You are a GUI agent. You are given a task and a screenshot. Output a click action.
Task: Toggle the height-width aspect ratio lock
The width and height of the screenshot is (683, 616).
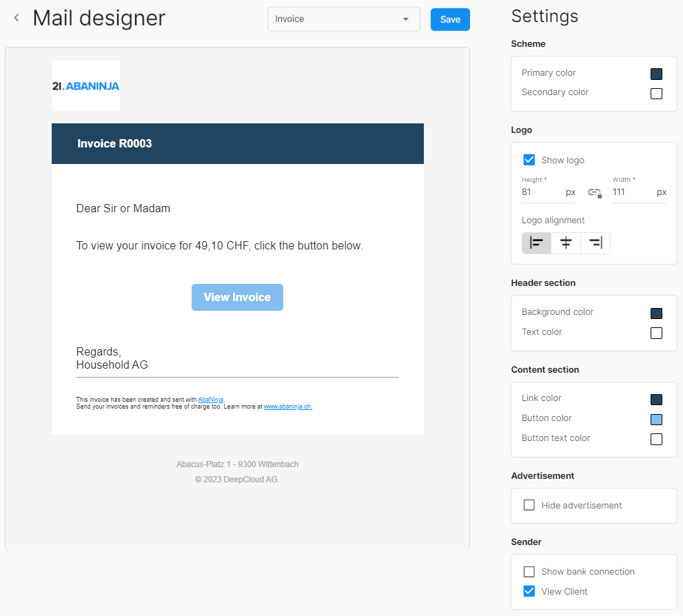pyautogui.click(x=595, y=193)
